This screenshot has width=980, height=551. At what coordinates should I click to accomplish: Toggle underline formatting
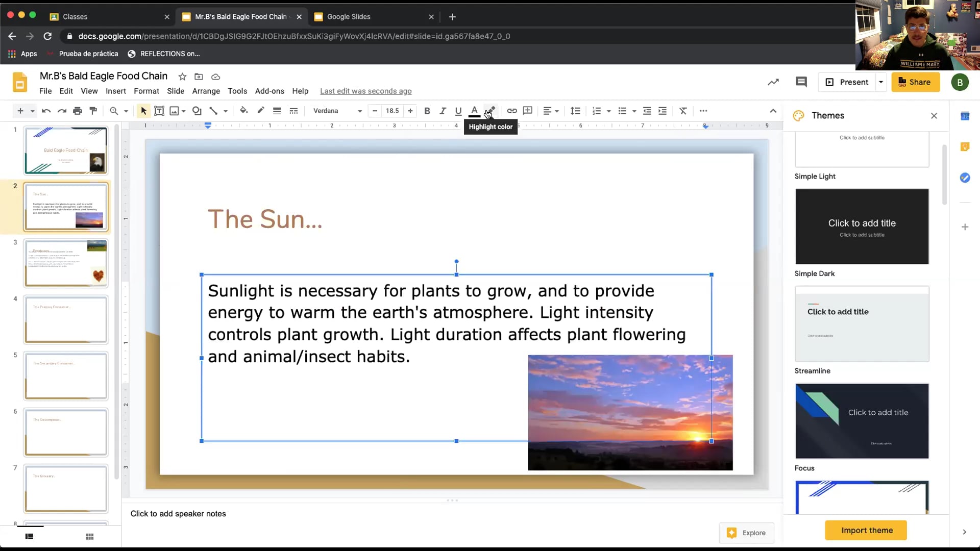458,111
